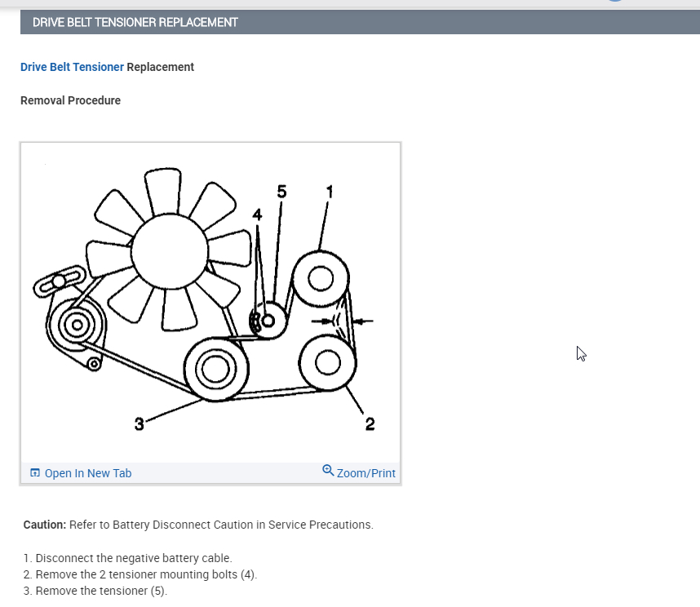Select callout number 2 in the diagram
This screenshot has width=700, height=607.
pyautogui.click(x=370, y=423)
